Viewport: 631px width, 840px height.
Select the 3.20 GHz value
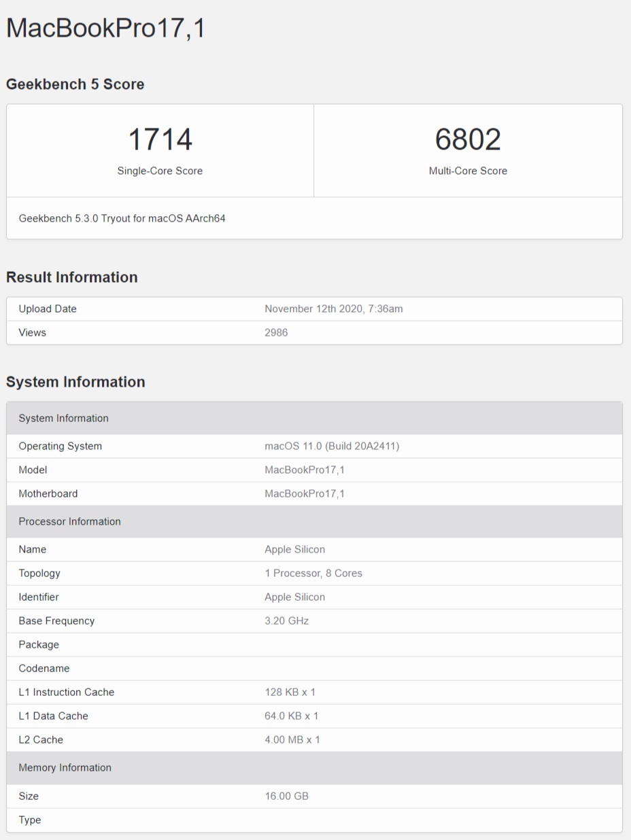coord(287,620)
